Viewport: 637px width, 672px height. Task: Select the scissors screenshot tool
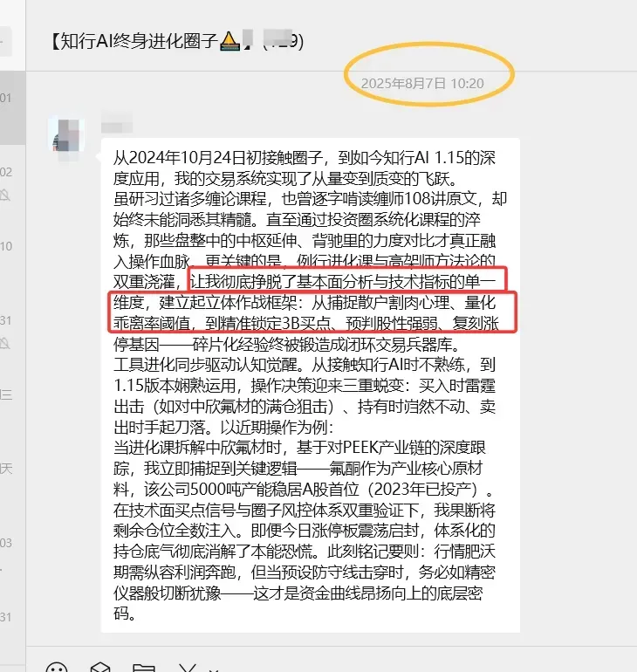coord(188,668)
